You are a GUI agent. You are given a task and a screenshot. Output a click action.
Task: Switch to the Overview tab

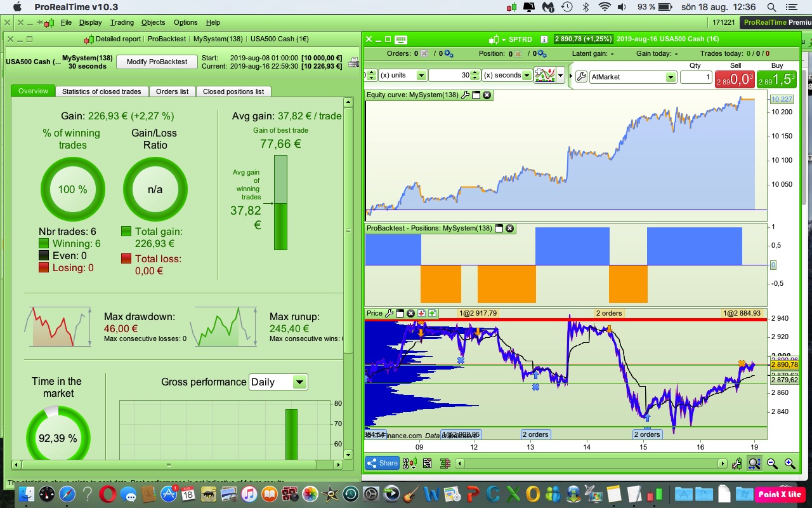tap(33, 91)
